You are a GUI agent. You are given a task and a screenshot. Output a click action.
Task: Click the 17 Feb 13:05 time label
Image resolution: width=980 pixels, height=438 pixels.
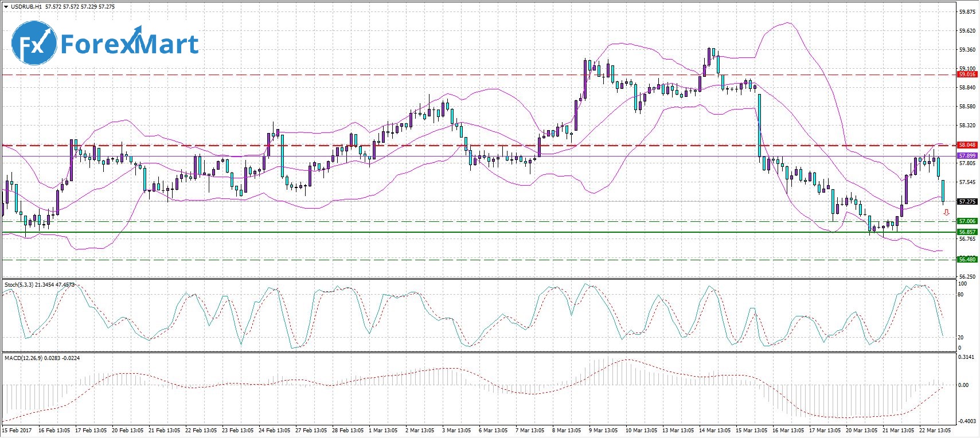point(91,431)
